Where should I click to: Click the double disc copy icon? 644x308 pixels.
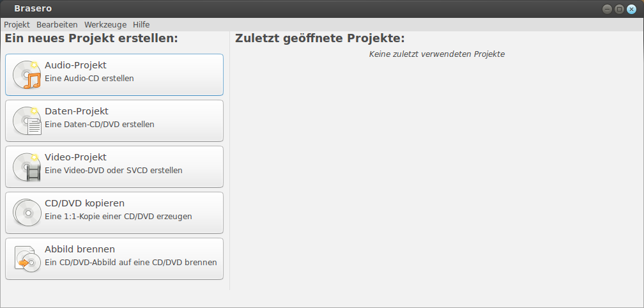tap(27, 213)
